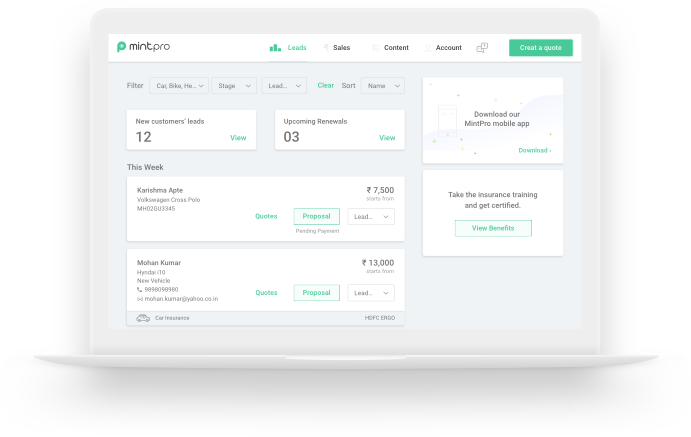Image resolution: width=691 pixels, height=437 pixels.
Task: Click the rupee icon beside Sales
Action: tap(326, 47)
